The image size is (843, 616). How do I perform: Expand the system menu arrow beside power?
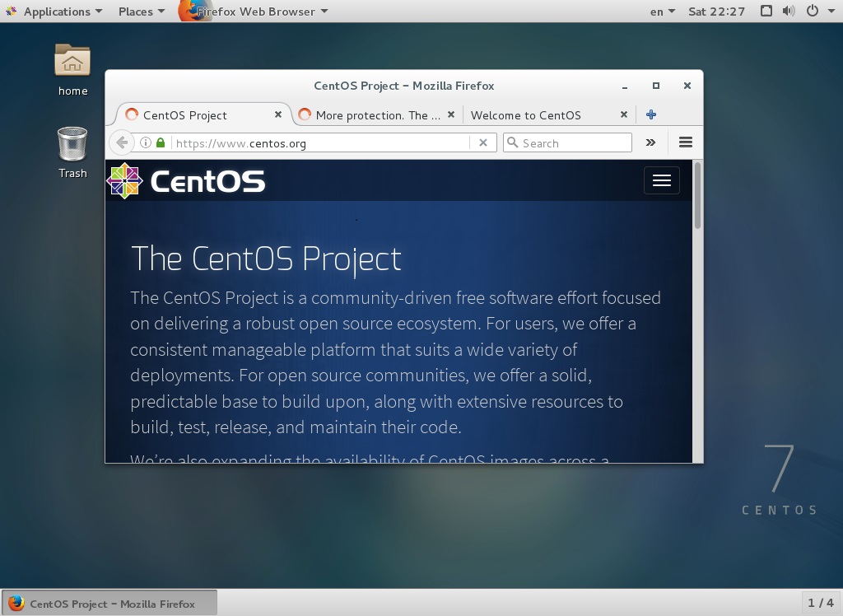point(831,11)
